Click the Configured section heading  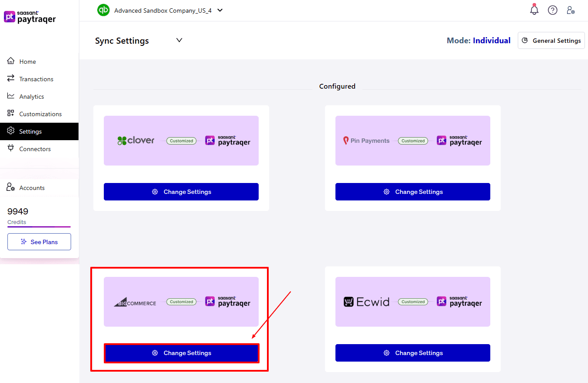pyautogui.click(x=337, y=86)
